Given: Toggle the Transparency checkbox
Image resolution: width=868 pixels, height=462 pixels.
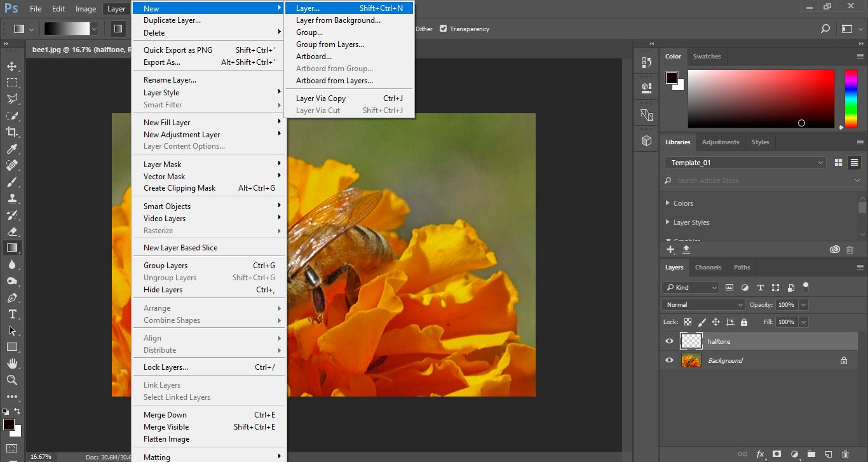Looking at the screenshot, I should (444, 29).
